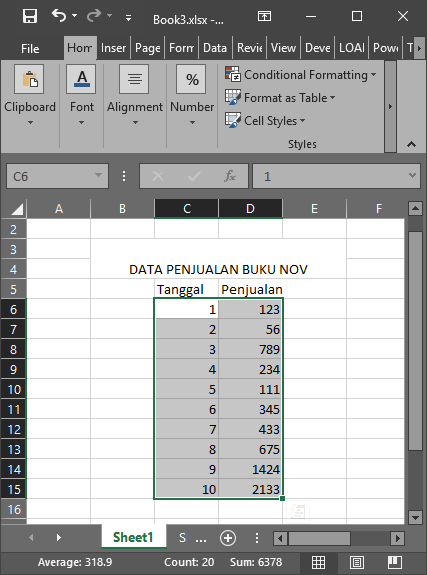This screenshot has height=575, width=427.
Task: Cancel the formula entry X icon
Action: pos(158,176)
